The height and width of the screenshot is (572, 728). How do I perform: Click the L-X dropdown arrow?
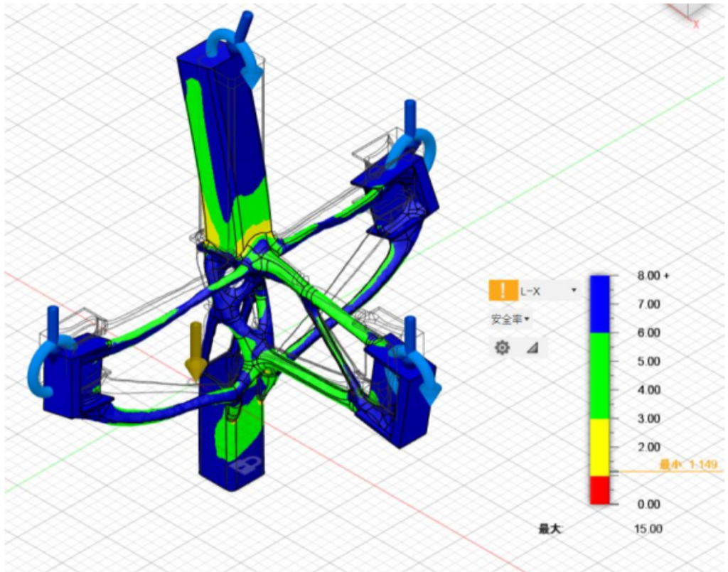click(574, 290)
